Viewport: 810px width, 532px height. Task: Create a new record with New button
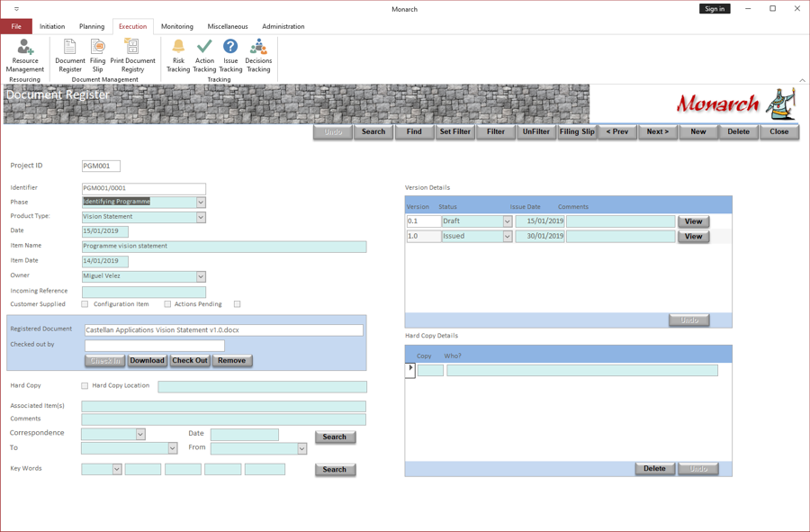[x=698, y=131]
